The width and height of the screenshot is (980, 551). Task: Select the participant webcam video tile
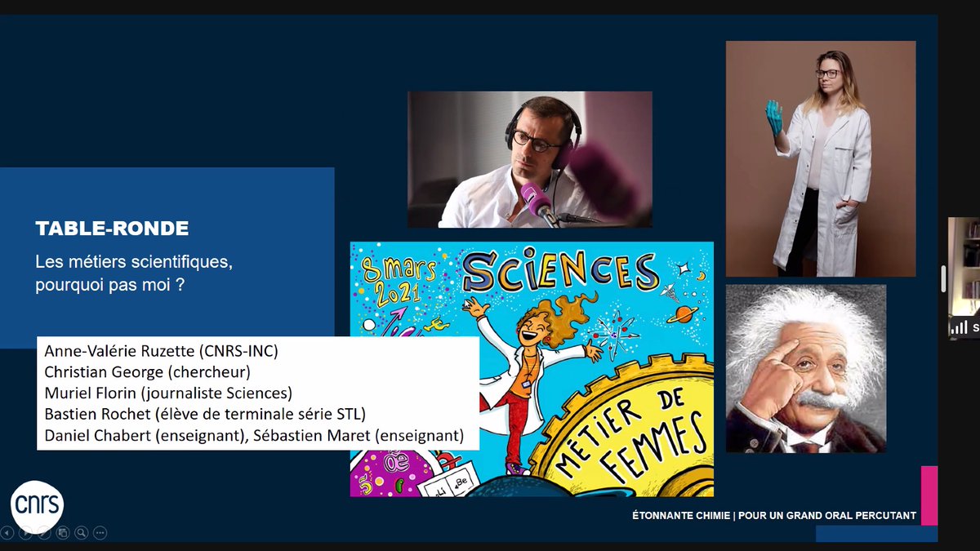click(964, 278)
